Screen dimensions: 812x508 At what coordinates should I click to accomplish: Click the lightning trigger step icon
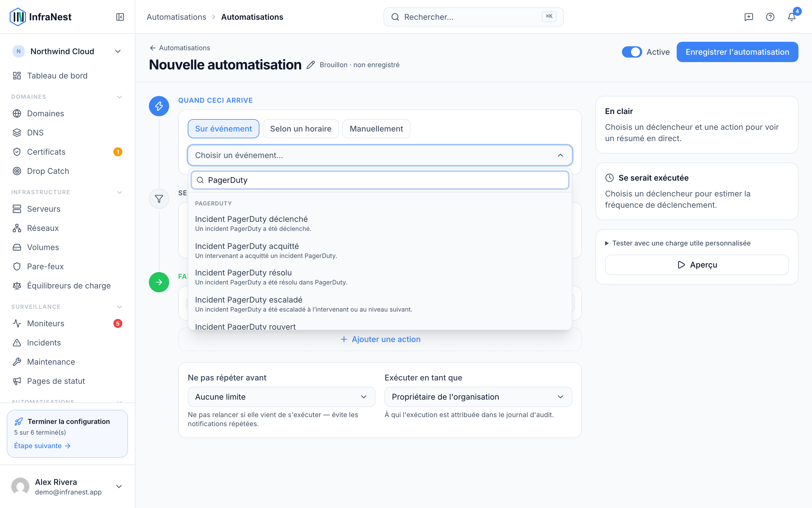(x=159, y=106)
